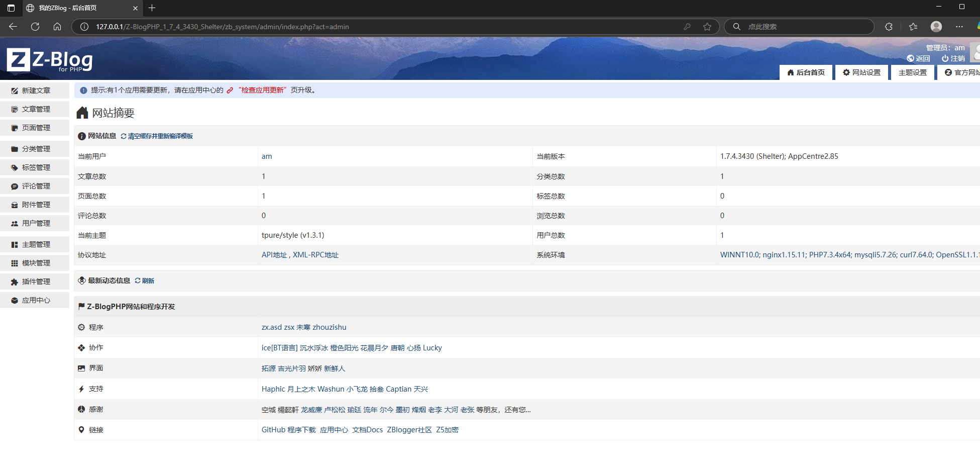Click 清空缓存并重新编译模板 link

(157, 136)
